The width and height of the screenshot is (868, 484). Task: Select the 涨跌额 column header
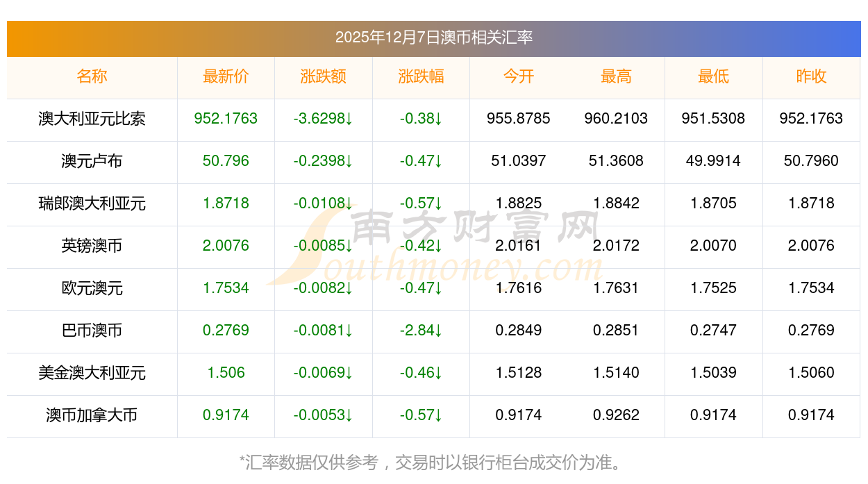pos(324,76)
